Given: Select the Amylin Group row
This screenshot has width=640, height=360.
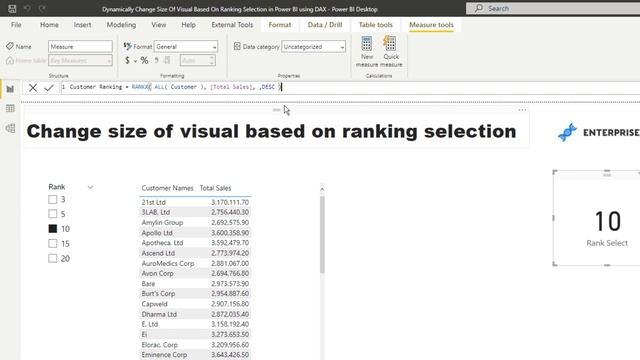Looking at the screenshot, I should tap(195, 222).
